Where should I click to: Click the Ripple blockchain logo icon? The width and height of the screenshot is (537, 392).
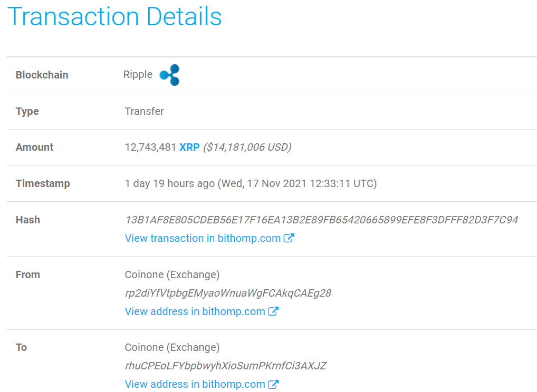click(169, 75)
